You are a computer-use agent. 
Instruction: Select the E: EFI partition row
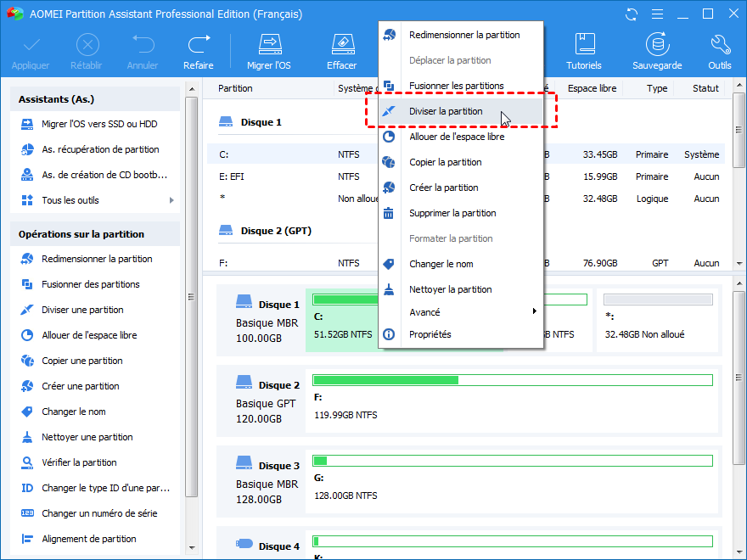pos(466,176)
